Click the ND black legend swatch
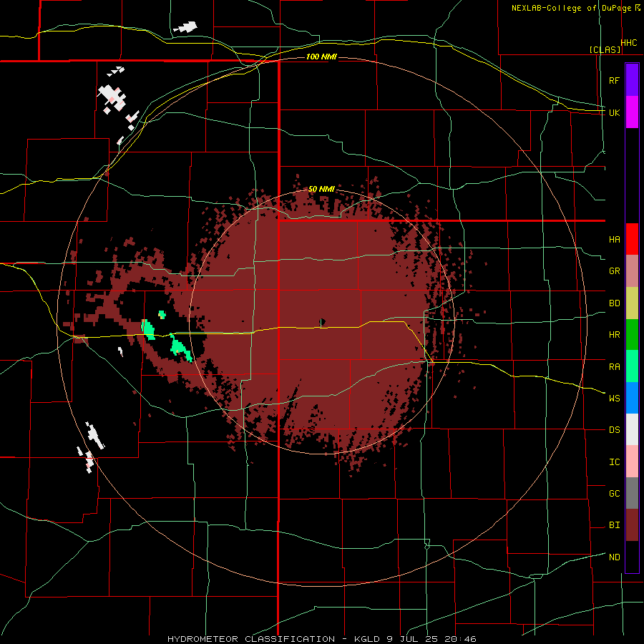 coord(632,557)
